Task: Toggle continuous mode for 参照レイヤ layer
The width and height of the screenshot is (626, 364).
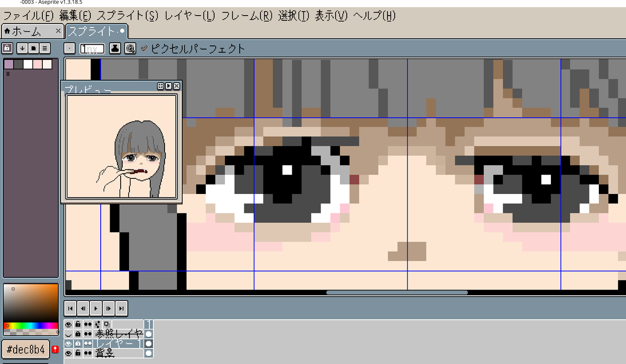Action: pyautogui.click(x=87, y=334)
